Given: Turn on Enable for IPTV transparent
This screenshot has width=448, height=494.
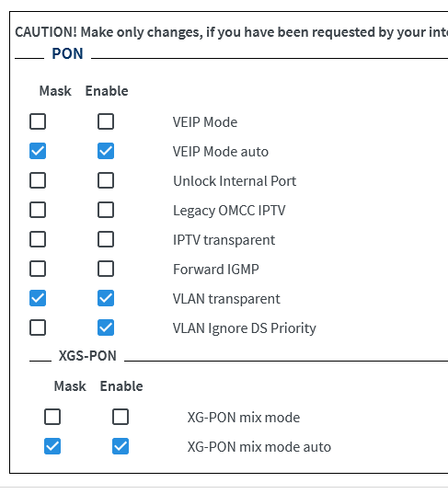Looking at the screenshot, I should pyautogui.click(x=106, y=239).
